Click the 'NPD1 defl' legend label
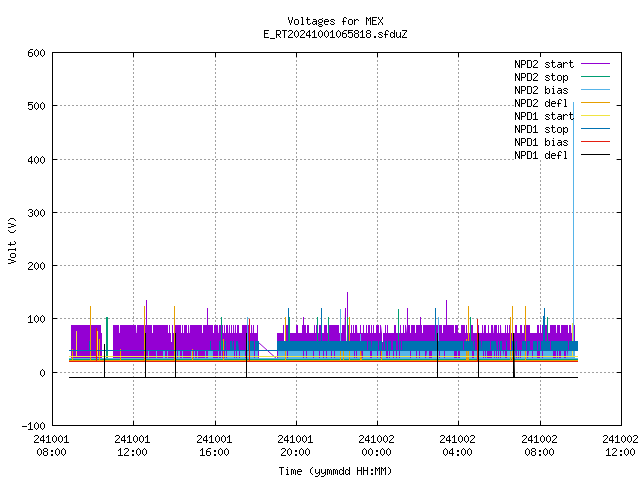 (541, 156)
